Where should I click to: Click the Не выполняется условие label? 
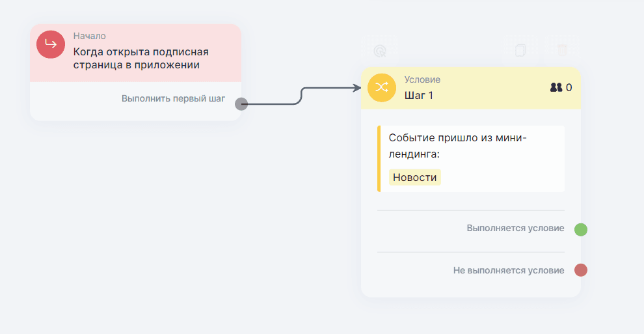click(508, 270)
